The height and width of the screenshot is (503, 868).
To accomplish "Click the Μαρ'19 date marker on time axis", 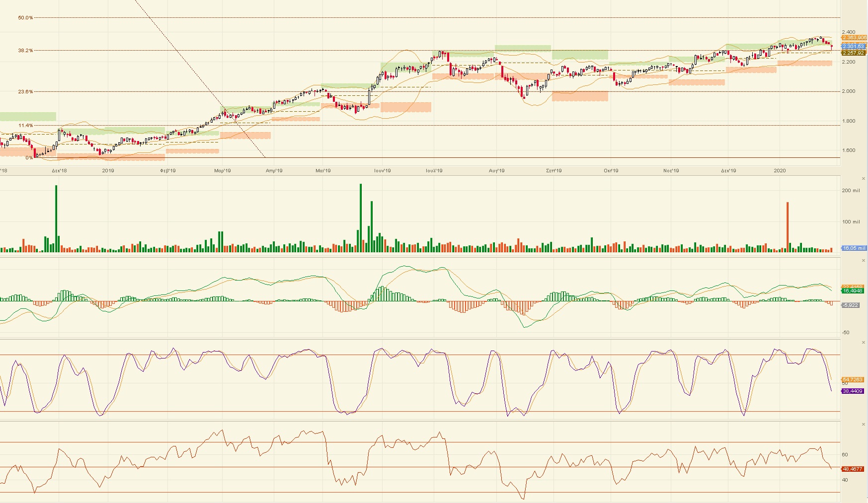I will [223, 170].
